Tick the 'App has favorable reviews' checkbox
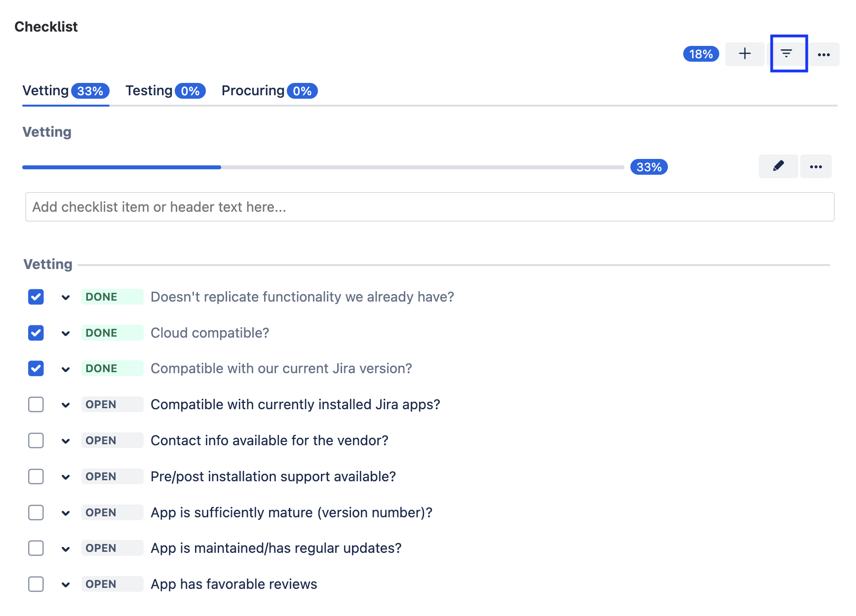Viewport: 856px width, 616px height. click(36, 584)
